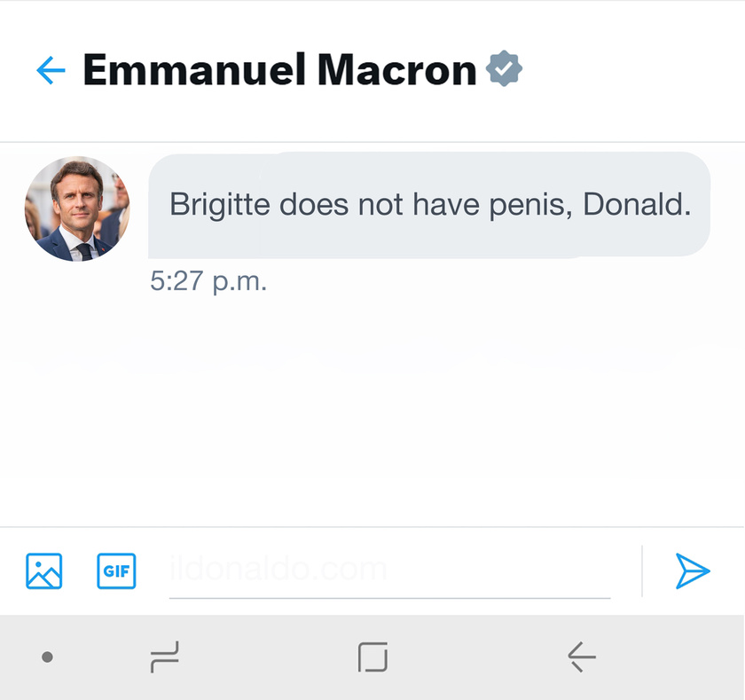
Task: Click the word "Brigitte" in the message
Action: [x=219, y=205]
